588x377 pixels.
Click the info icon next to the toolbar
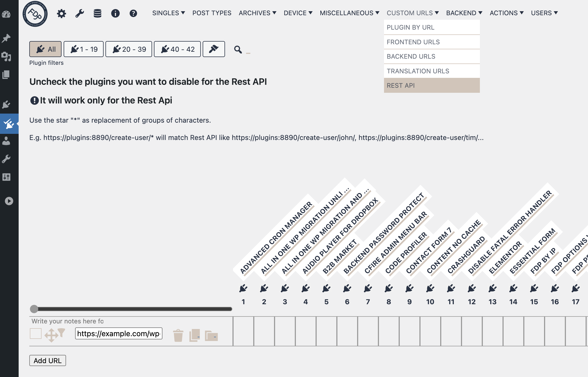[x=115, y=13]
